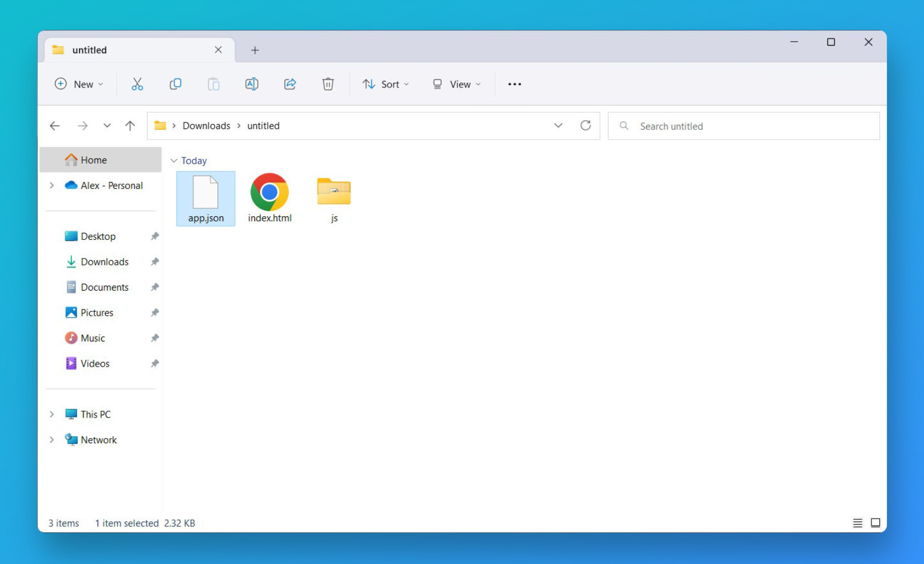Expand This PC in the sidebar

tap(51, 414)
